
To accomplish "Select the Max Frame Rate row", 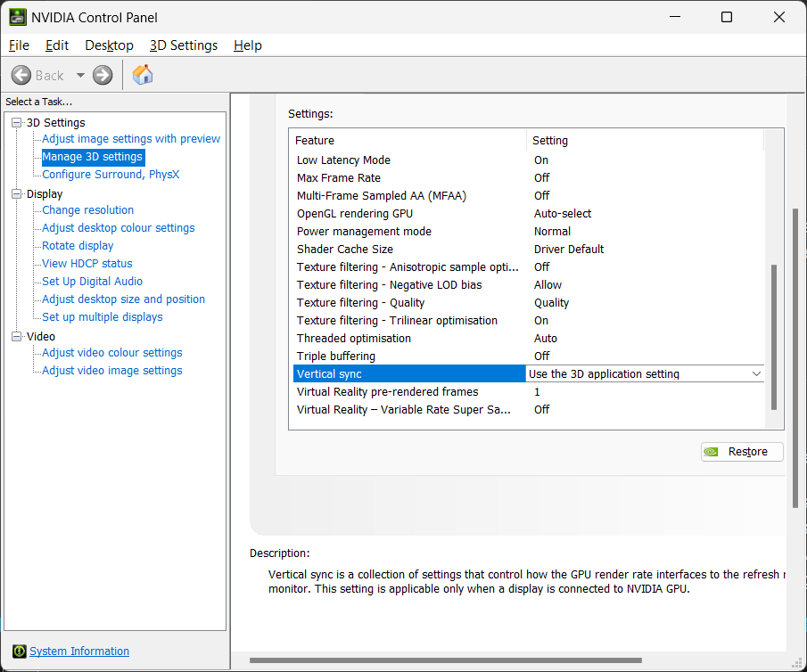I will pyautogui.click(x=529, y=178).
